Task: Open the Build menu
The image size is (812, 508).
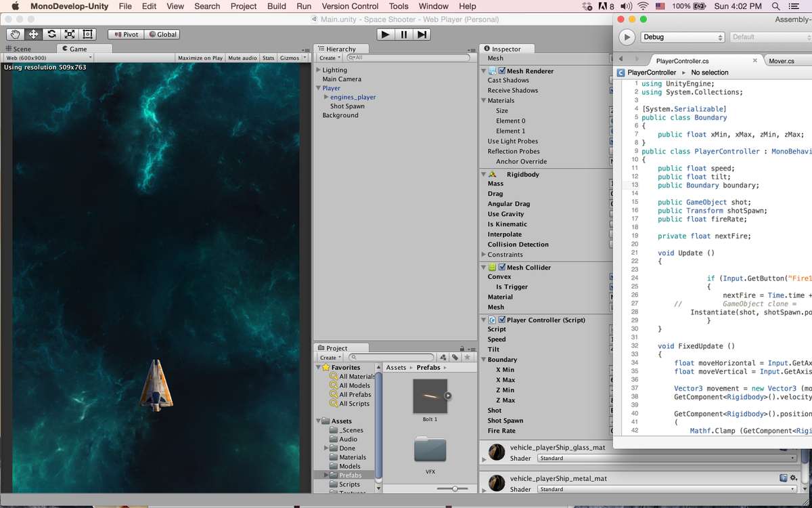Action: [x=277, y=6]
